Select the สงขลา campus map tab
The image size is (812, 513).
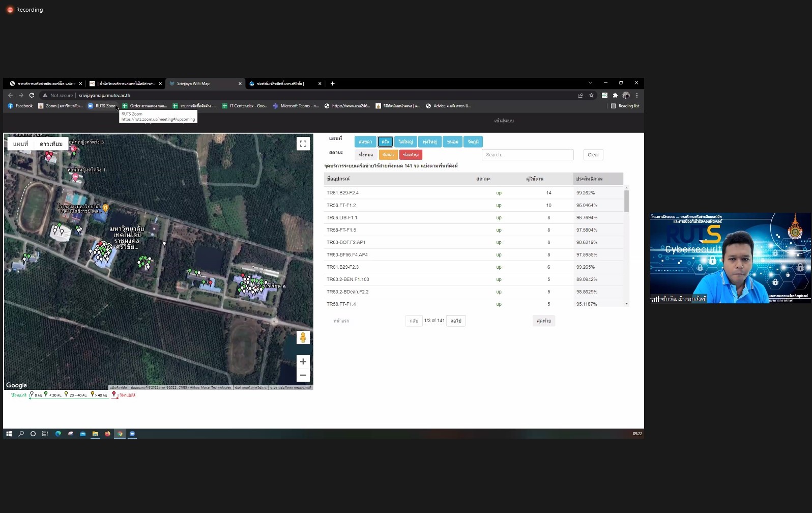click(365, 142)
